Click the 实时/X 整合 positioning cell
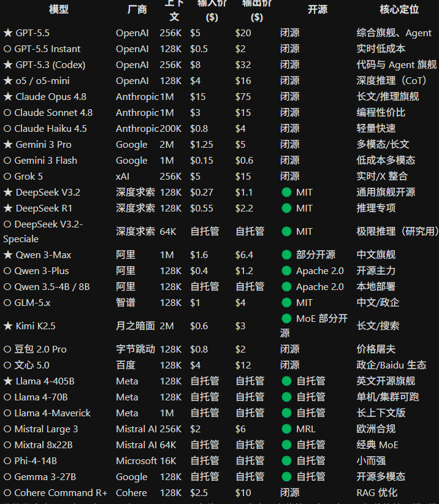 point(382,177)
